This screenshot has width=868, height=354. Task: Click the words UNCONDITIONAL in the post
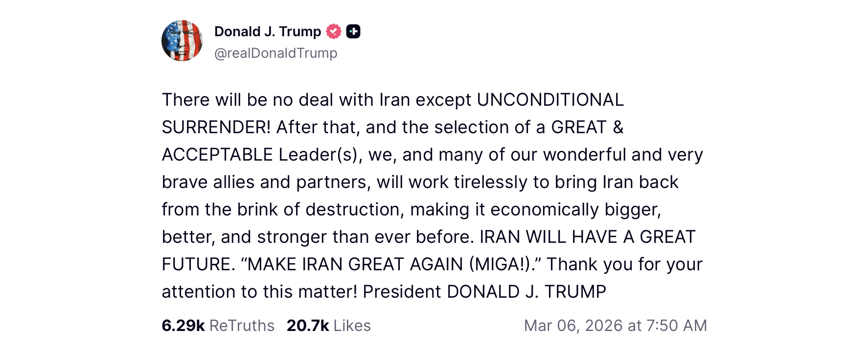[x=550, y=100]
